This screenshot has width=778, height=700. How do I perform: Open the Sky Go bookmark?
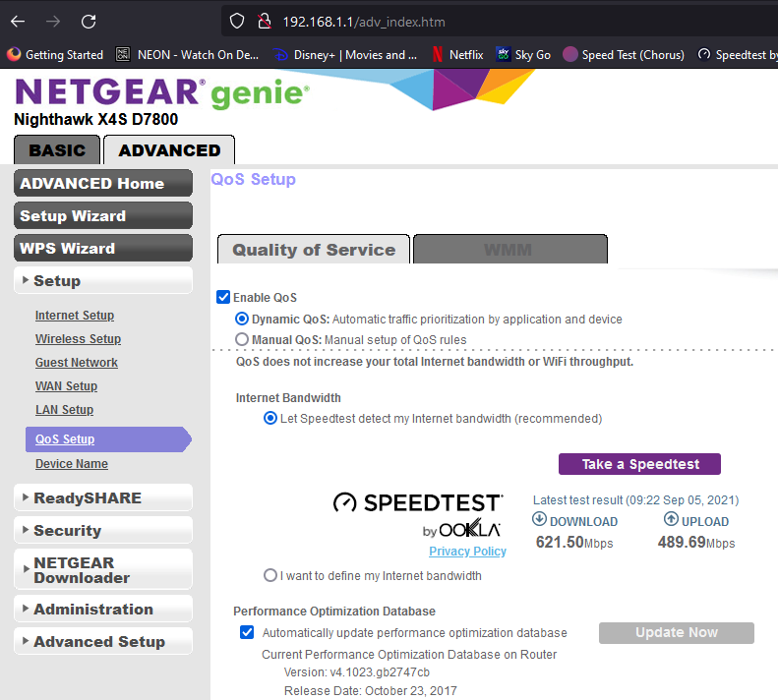tap(523, 55)
